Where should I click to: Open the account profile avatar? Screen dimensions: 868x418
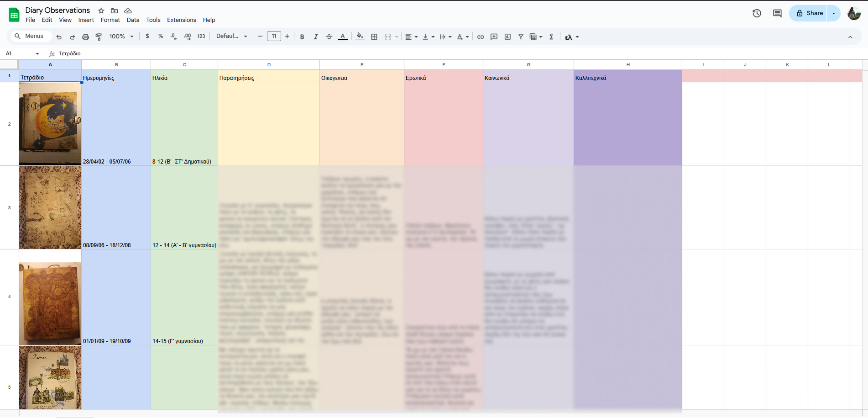[x=854, y=13]
